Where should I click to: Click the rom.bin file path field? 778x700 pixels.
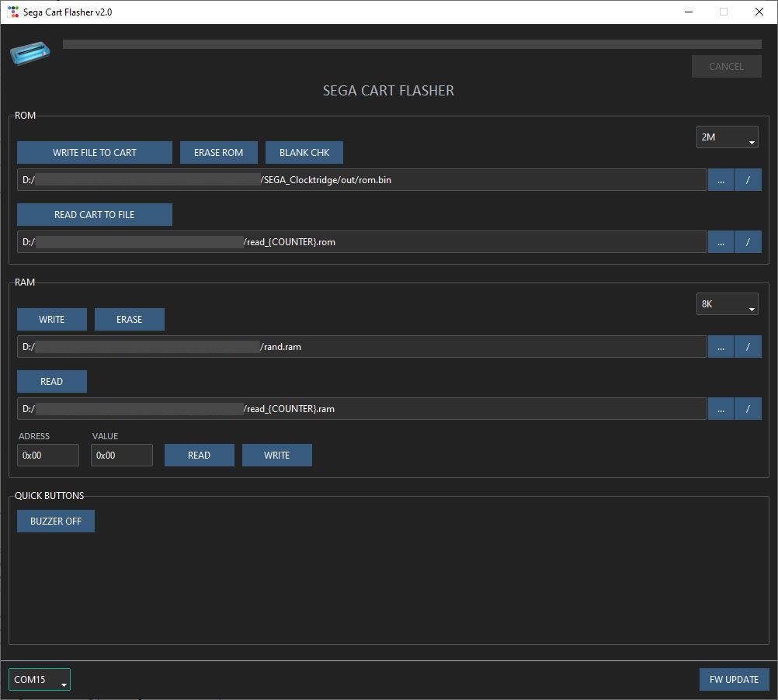coord(362,180)
